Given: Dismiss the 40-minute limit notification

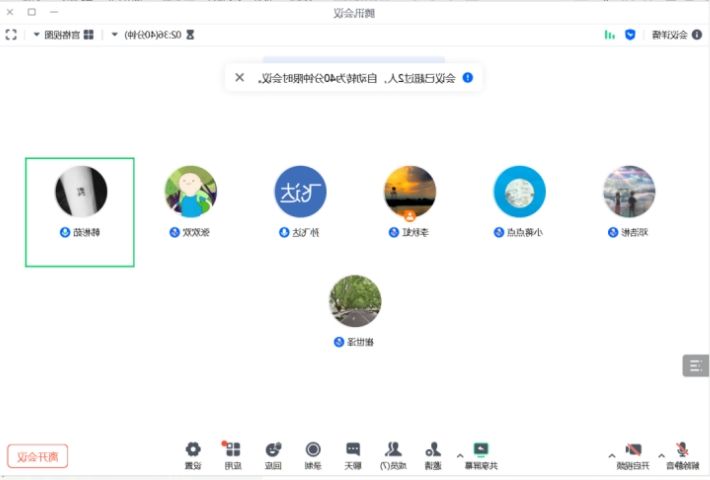Looking at the screenshot, I should click(239, 77).
